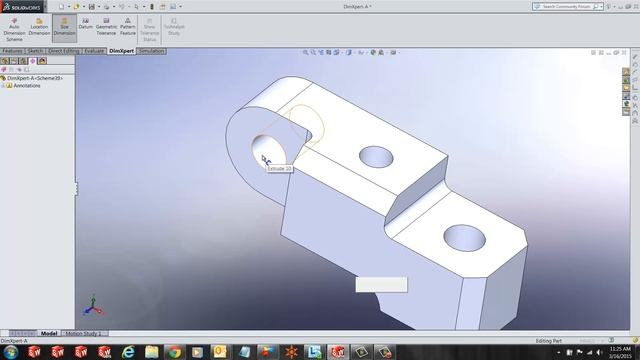Click the Help question mark icon
640x360 pixels.
[x=609, y=7]
